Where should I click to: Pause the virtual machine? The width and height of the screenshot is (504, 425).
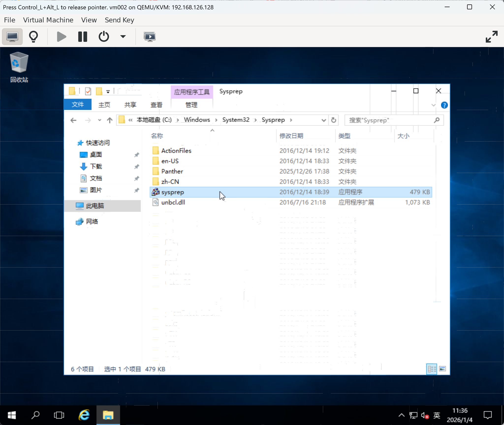tap(82, 37)
